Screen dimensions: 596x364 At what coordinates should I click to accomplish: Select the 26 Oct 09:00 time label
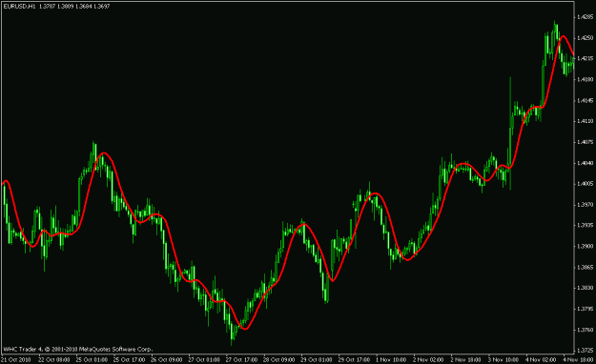pos(167,359)
